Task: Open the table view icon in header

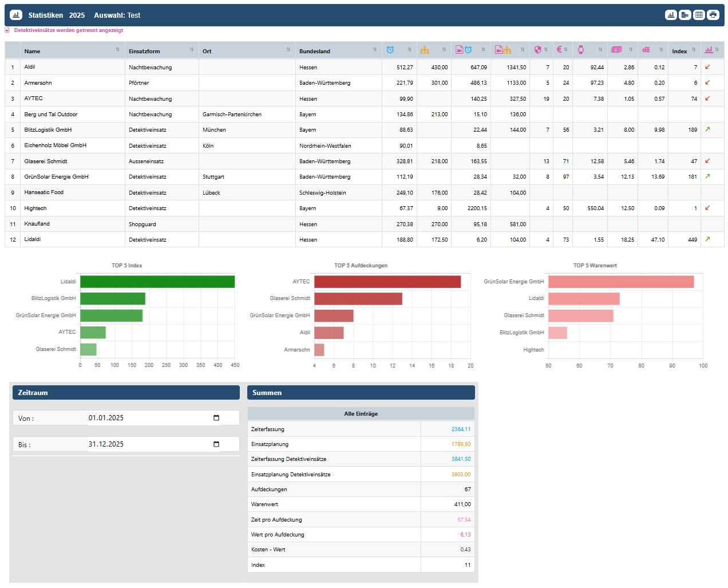Action: click(x=699, y=15)
